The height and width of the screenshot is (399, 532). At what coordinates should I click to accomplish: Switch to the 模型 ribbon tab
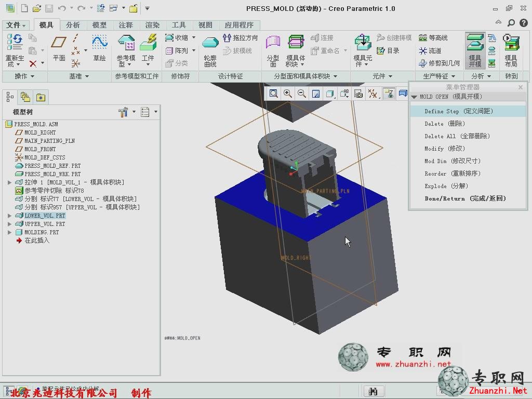(99, 25)
